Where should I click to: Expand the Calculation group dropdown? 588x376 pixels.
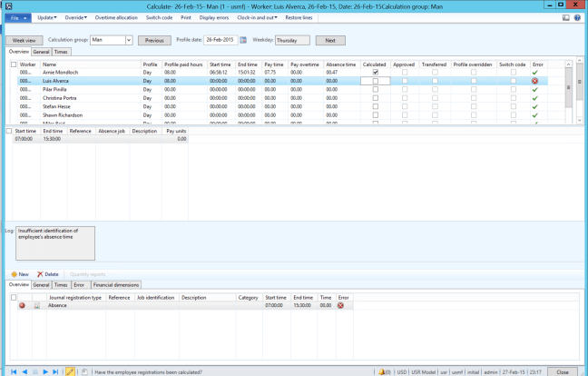(129, 40)
